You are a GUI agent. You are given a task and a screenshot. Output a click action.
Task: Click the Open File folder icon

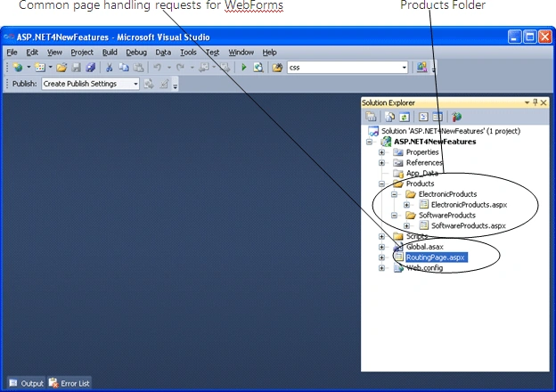(x=61, y=67)
